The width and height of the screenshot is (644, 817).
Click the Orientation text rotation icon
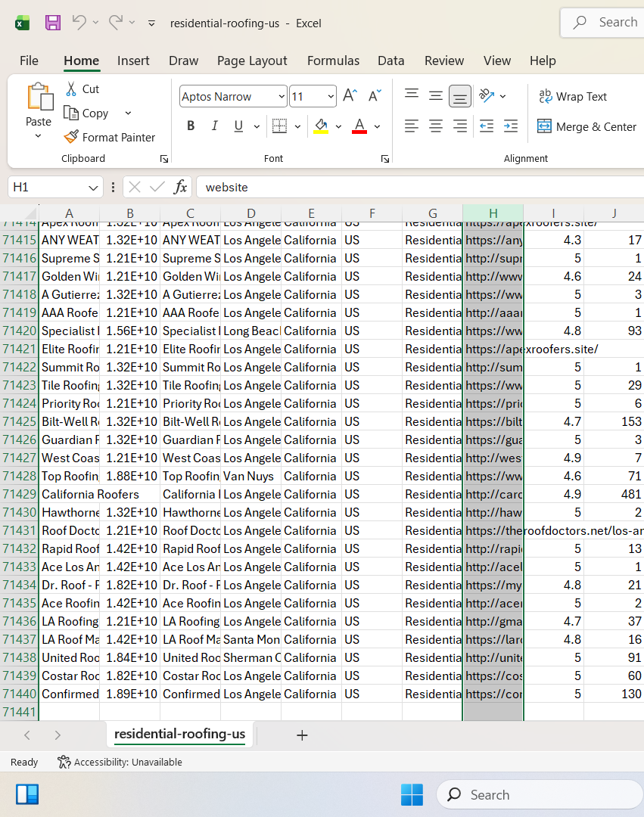(487, 95)
